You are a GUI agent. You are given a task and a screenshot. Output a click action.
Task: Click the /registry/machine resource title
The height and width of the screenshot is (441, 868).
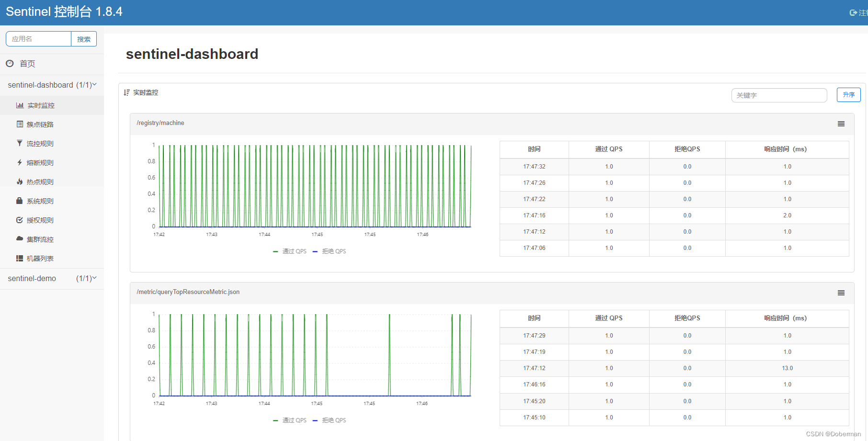tap(160, 123)
